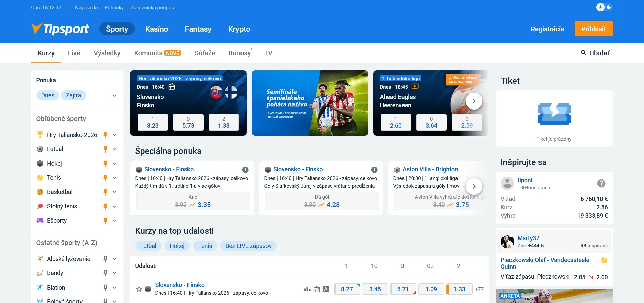Open the Registrácia link
The height and width of the screenshot is (303, 644).
pyautogui.click(x=547, y=29)
